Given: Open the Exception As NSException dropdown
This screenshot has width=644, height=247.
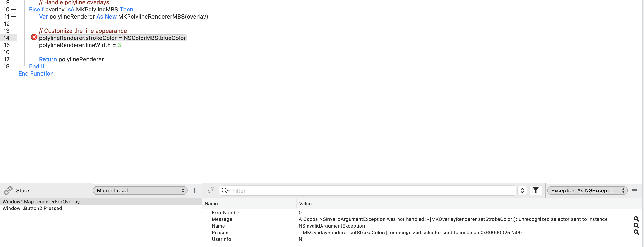Looking at the screenshot, I should pyautogui.click(x=587, y=190).
